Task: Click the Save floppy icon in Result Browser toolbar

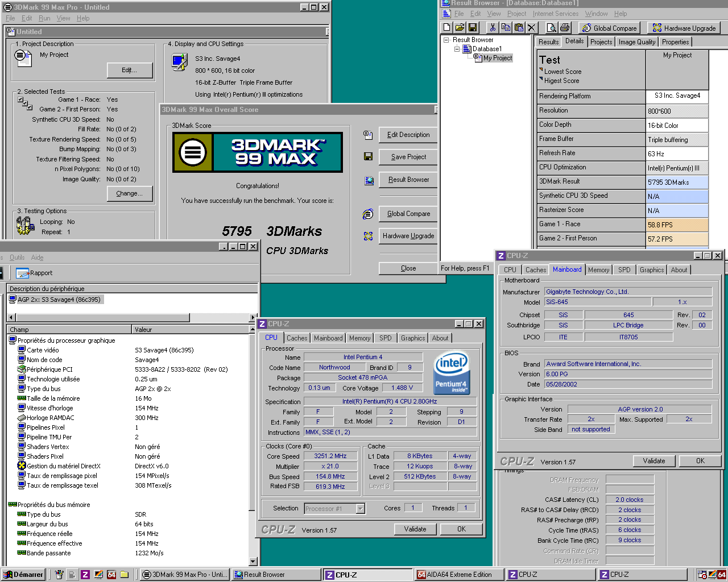Action: [x=472, y=27]
